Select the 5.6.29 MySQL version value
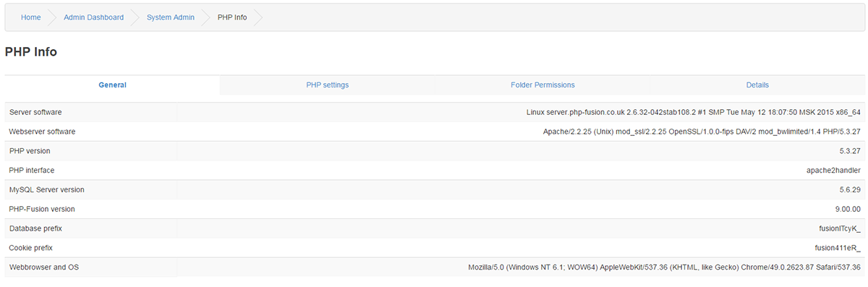Image resolution: width=868 pixels, height=287 pixels. [x=849, y=189]
